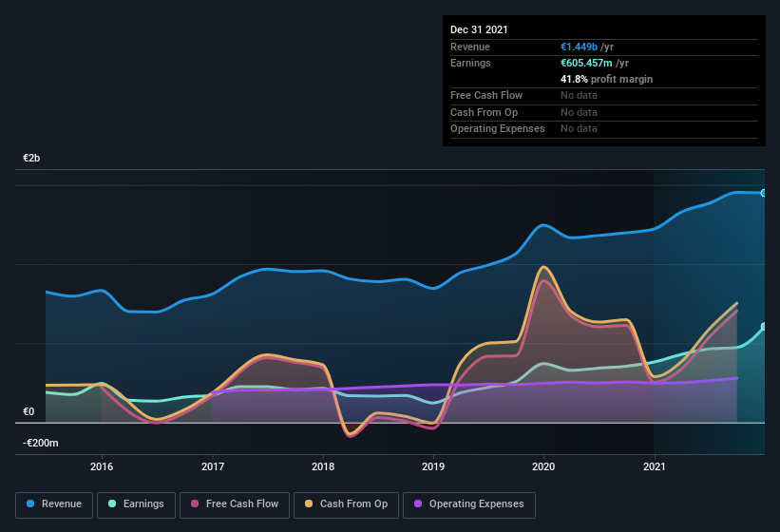This screenshot has width=780, height=532.
Task: Click the 2020 x-axis label
Action: 543,466
